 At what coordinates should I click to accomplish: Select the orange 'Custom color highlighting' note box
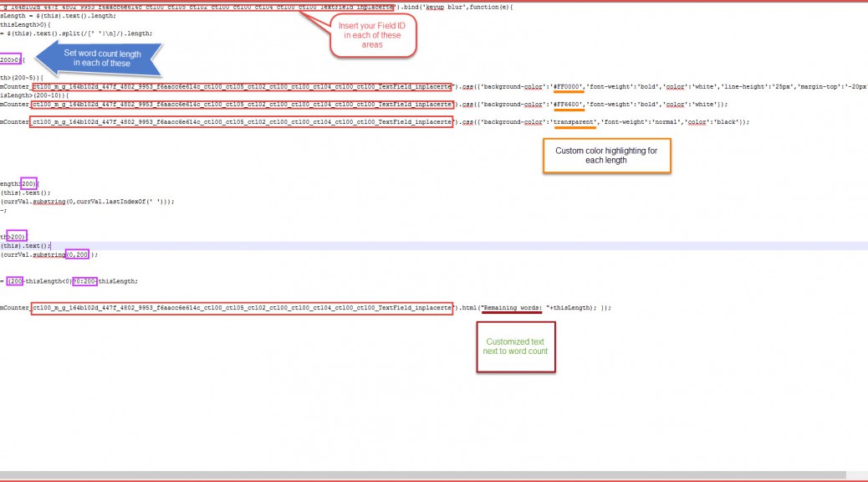coord(606,156)
